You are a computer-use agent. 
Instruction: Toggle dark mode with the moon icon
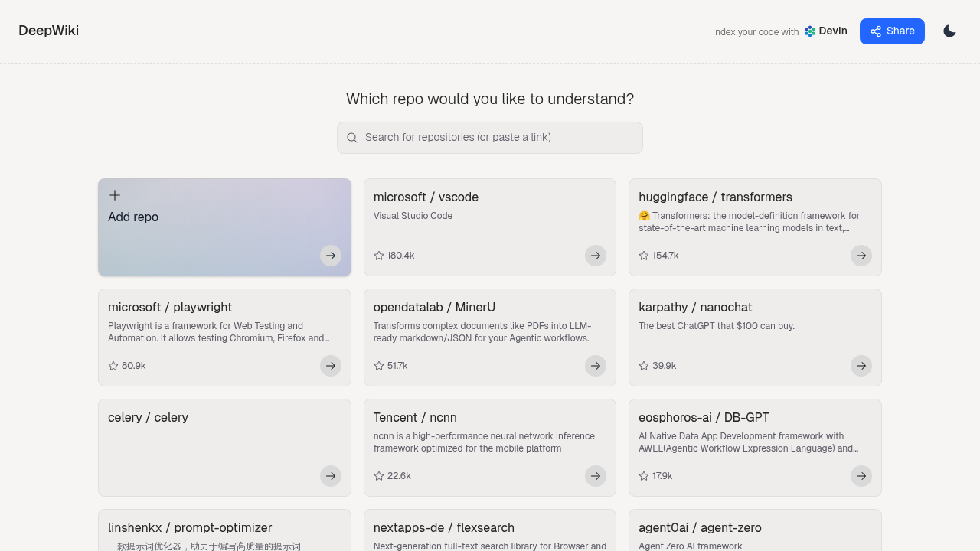[949, 31]
